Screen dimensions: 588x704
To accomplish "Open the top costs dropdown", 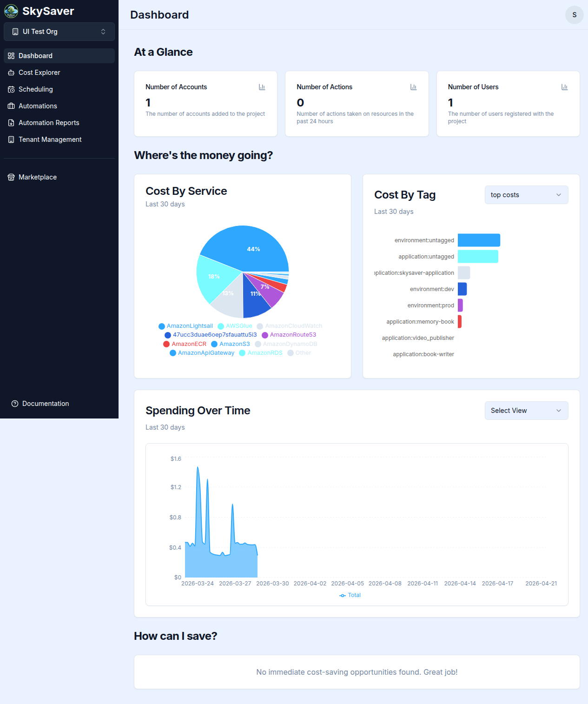I will (x=526, y=195).
